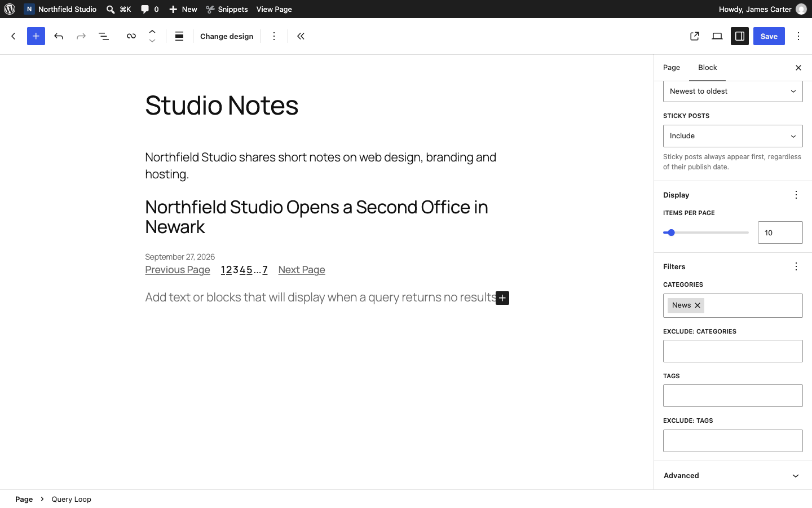Close the settings sidebar
This screenshot has height=508, width=812.
[798, 68]
